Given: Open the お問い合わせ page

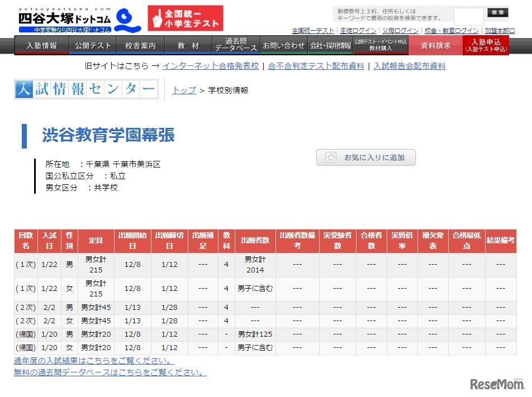Looking at the screenshot, I should tap(283, 45).
